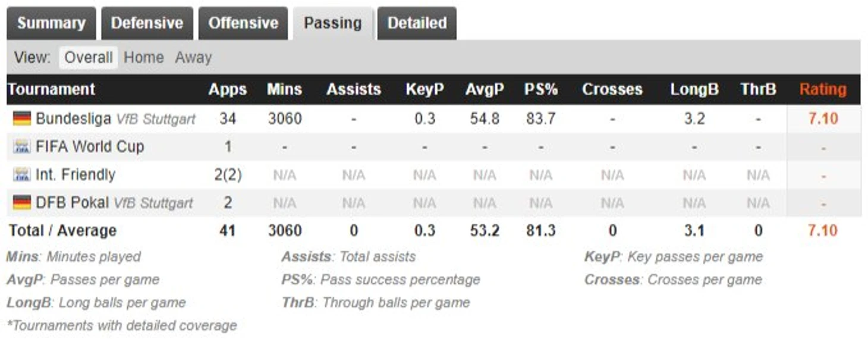
Task: Select the Offensive tab
Action: click(243, 23)
